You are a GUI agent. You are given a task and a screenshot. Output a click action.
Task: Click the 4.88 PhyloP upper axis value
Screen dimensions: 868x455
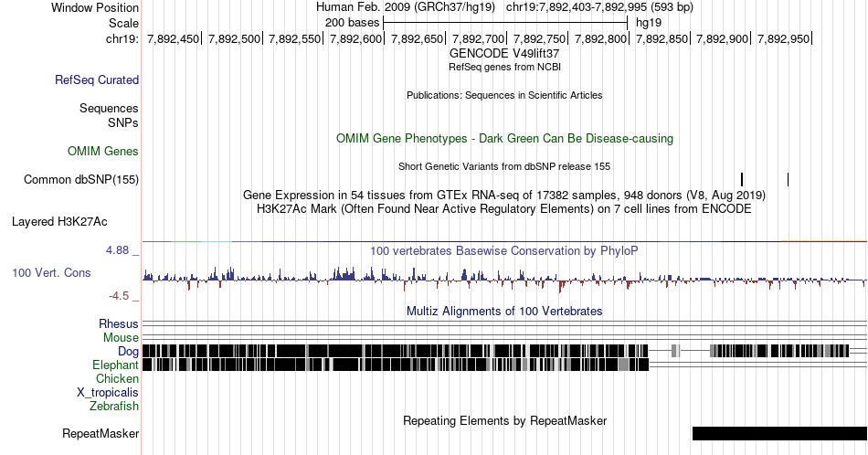click(117, 250)
